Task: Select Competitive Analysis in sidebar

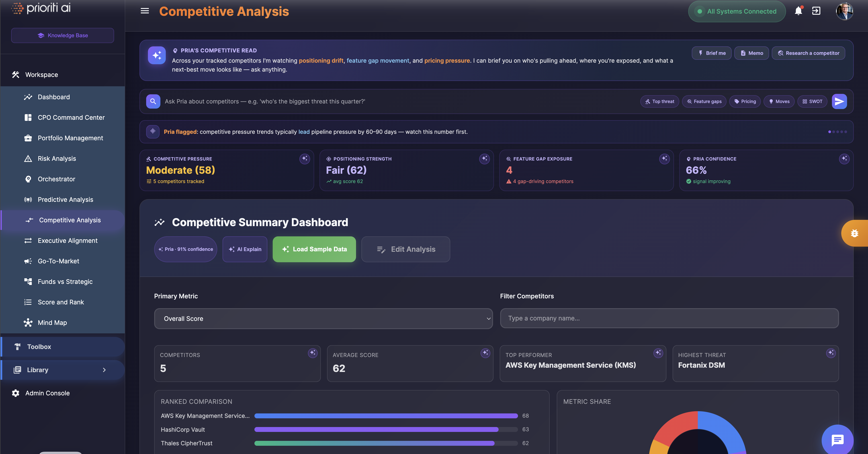Action: pos(63,220)
